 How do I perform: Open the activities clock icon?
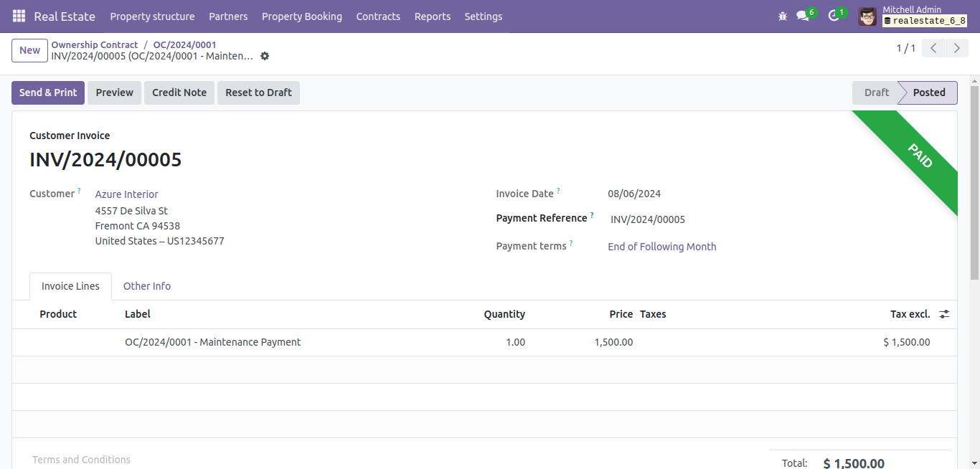(x=833, y=16)
